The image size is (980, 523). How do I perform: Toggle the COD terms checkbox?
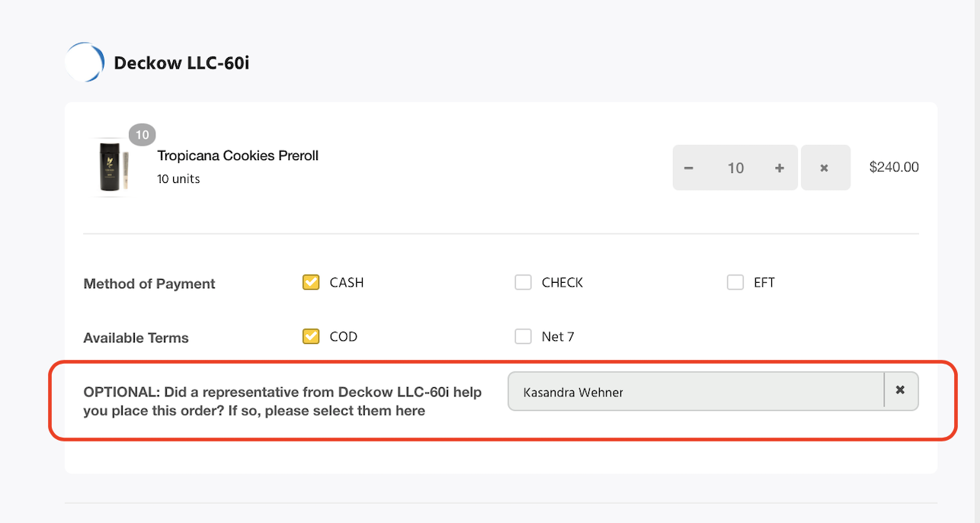(x=311, y=336)
